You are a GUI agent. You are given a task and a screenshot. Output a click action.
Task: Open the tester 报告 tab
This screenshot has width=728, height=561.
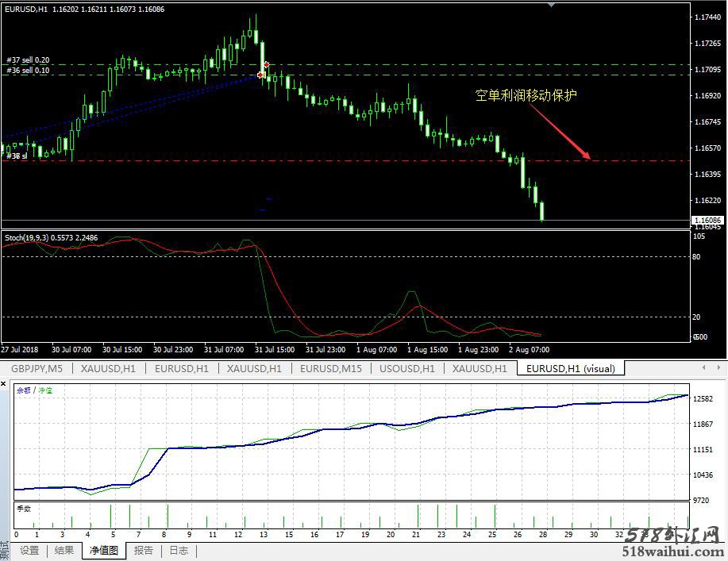(144, 551)
